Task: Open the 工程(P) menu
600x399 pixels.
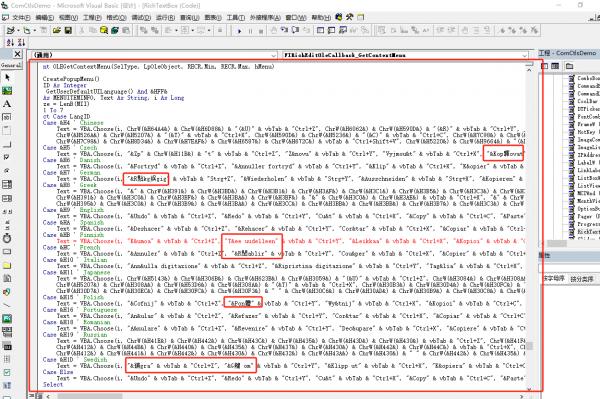Action: pos(92,18)
